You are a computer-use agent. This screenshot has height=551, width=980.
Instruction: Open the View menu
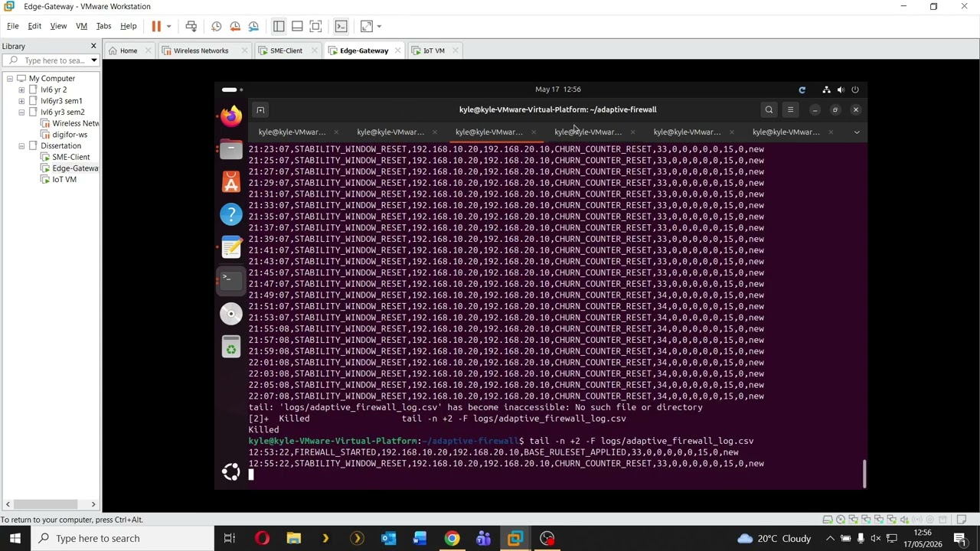point(58,26)
